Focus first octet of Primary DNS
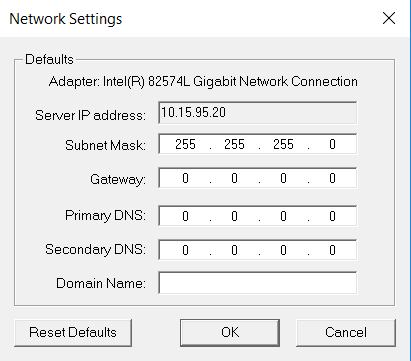Viewport: 411px width, 361px height. pyautogui.click(x=185, y=216)
